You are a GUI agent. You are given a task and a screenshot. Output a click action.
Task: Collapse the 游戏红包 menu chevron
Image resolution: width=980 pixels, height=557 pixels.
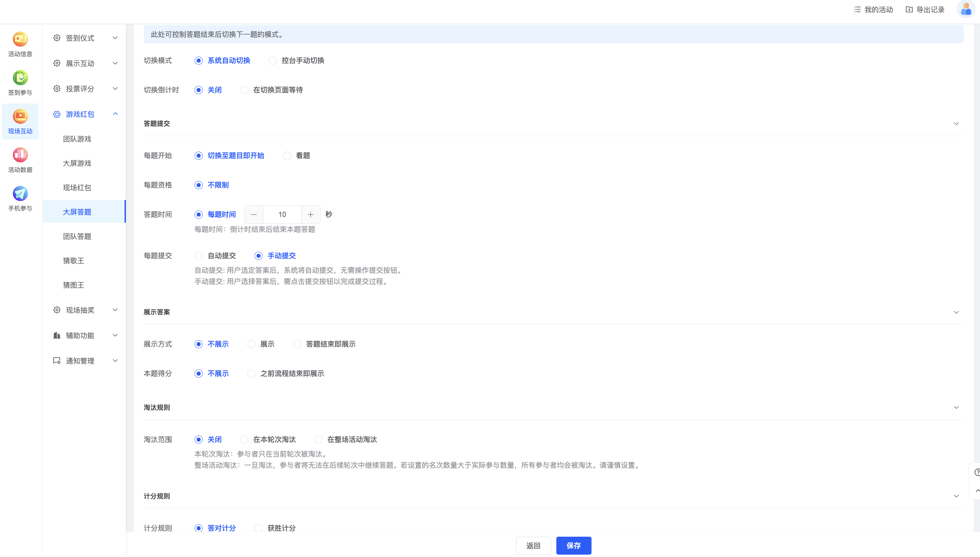point(115,114)
